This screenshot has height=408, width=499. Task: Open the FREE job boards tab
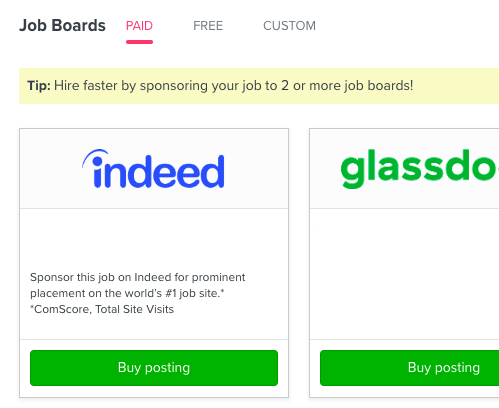pos(208,26)
